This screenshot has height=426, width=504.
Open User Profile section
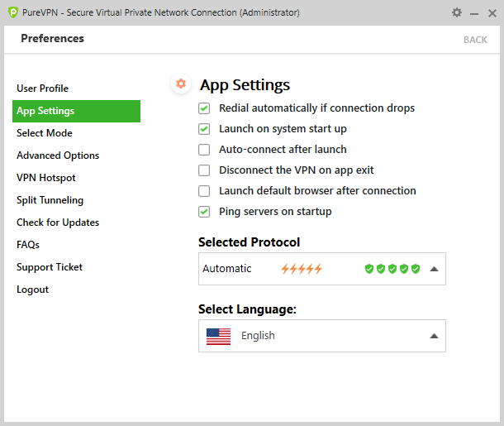pos(42,89)
